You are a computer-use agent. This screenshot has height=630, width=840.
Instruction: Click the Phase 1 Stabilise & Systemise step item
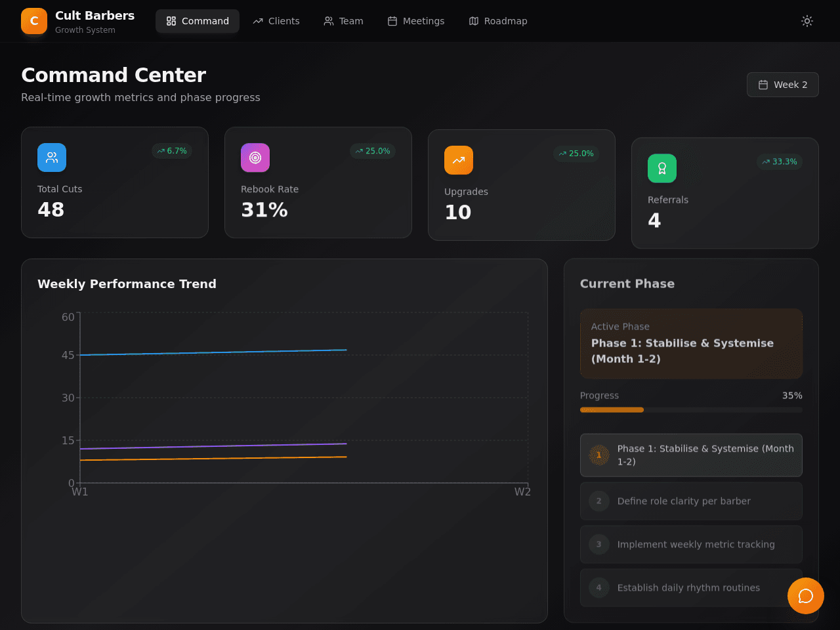pos(691,455)
